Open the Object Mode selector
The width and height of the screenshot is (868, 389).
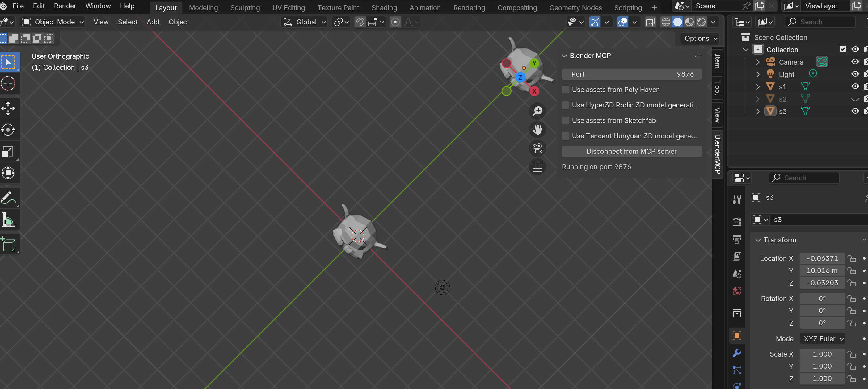pos(52,22)
